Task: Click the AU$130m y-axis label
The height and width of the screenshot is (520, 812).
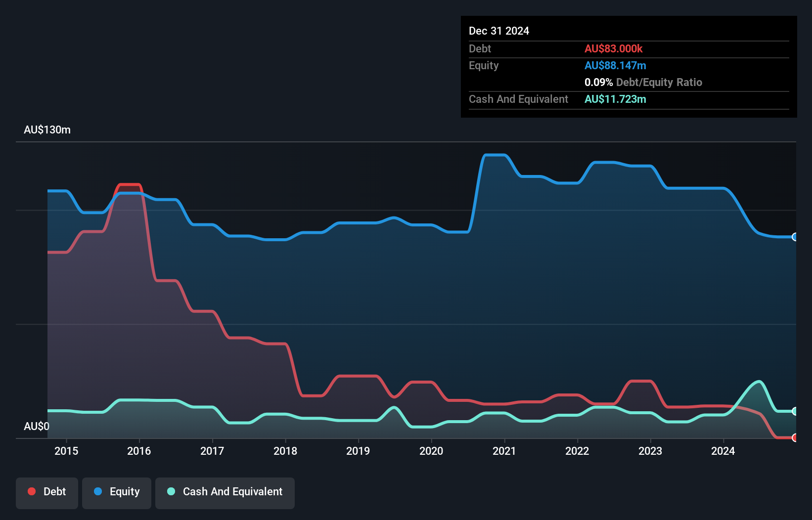Action: tap(47, 130)
